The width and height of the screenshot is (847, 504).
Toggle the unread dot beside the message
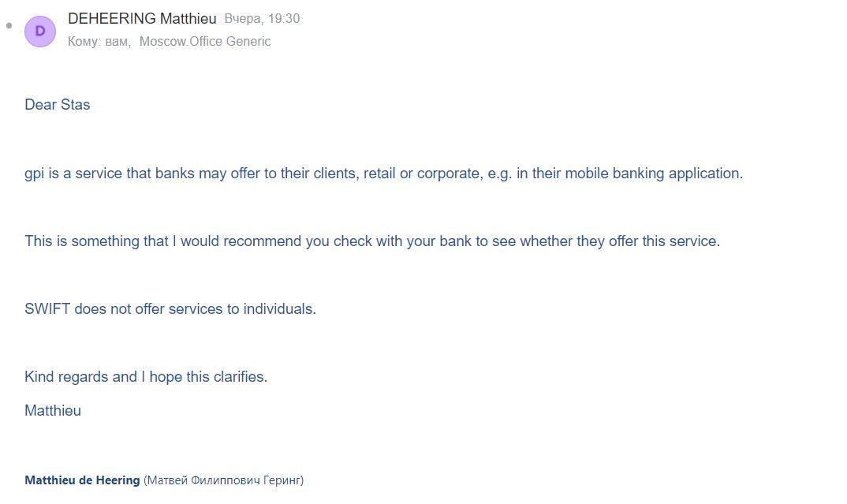pos(9,26)
